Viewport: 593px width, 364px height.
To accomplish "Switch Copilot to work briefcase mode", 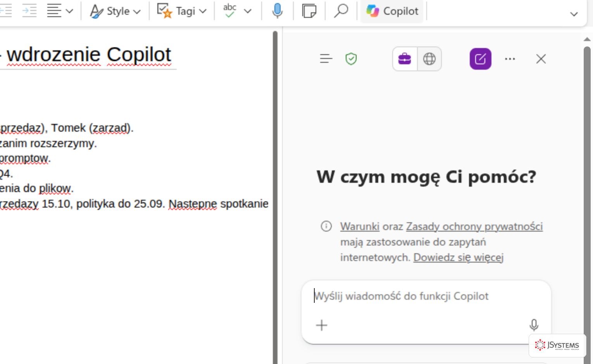I will 405,59.
